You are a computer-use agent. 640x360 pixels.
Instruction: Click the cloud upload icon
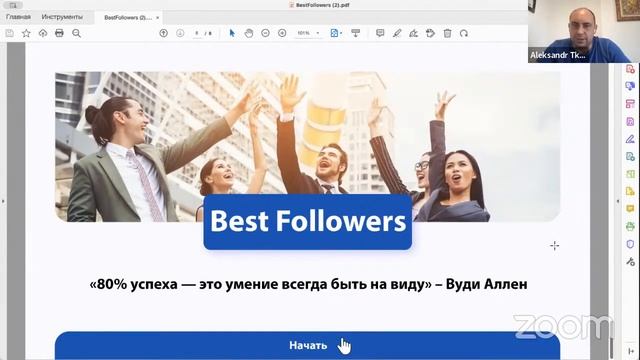click(x=43, y=33)
